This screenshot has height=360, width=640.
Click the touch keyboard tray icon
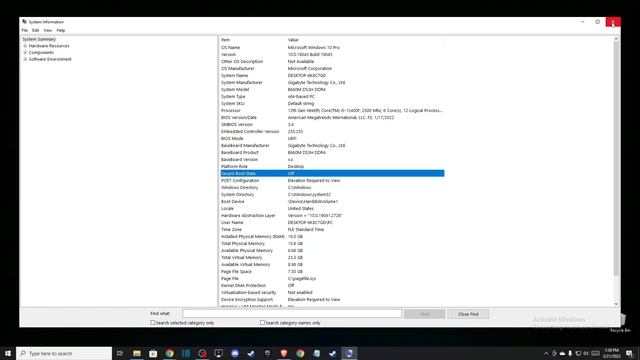[596, 353]
